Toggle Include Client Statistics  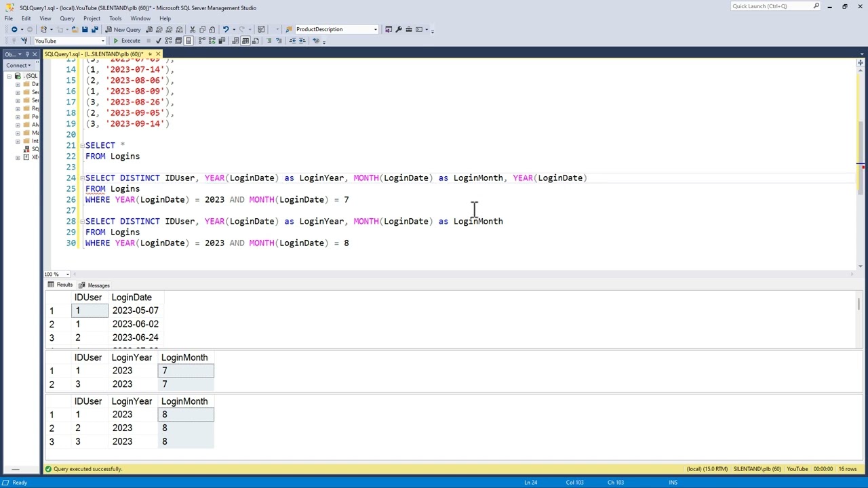tap(222, 41)
